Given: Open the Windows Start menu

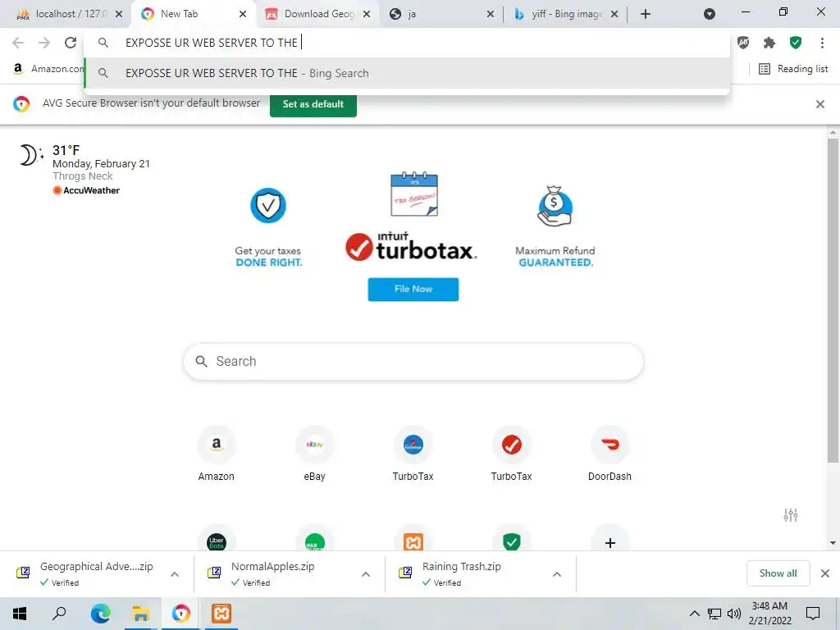Looking at the screenshot, I should coord(20,614).
